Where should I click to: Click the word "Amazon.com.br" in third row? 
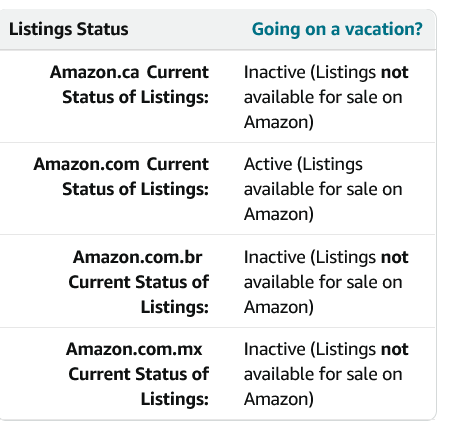[137, 257]
